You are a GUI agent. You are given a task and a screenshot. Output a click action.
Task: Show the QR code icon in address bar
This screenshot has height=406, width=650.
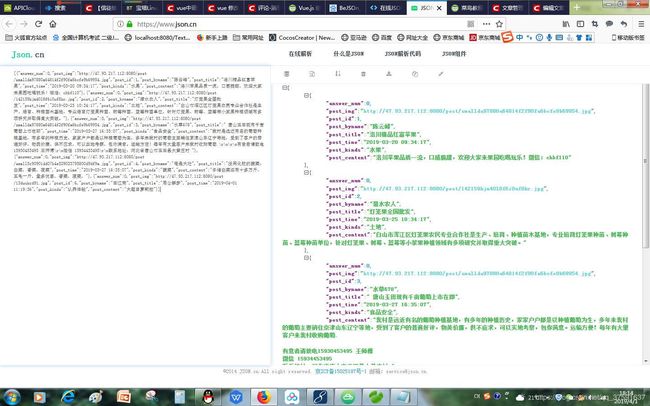(471, 24)
